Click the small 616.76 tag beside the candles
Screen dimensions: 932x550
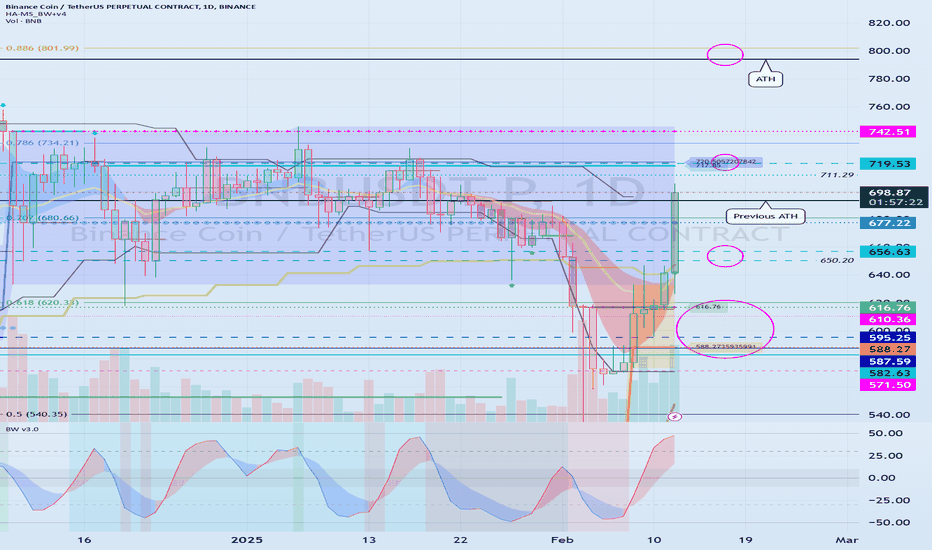coord(707,307)
